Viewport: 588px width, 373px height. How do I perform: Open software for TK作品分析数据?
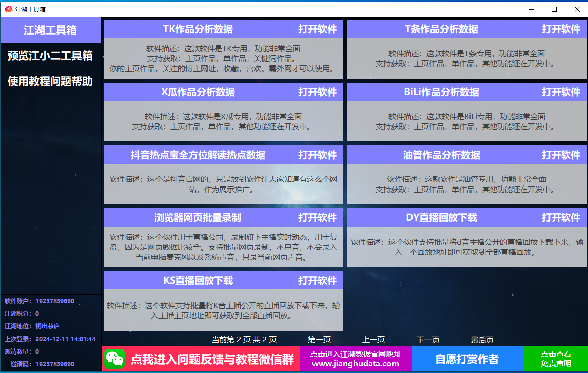[x=317, y=29]
